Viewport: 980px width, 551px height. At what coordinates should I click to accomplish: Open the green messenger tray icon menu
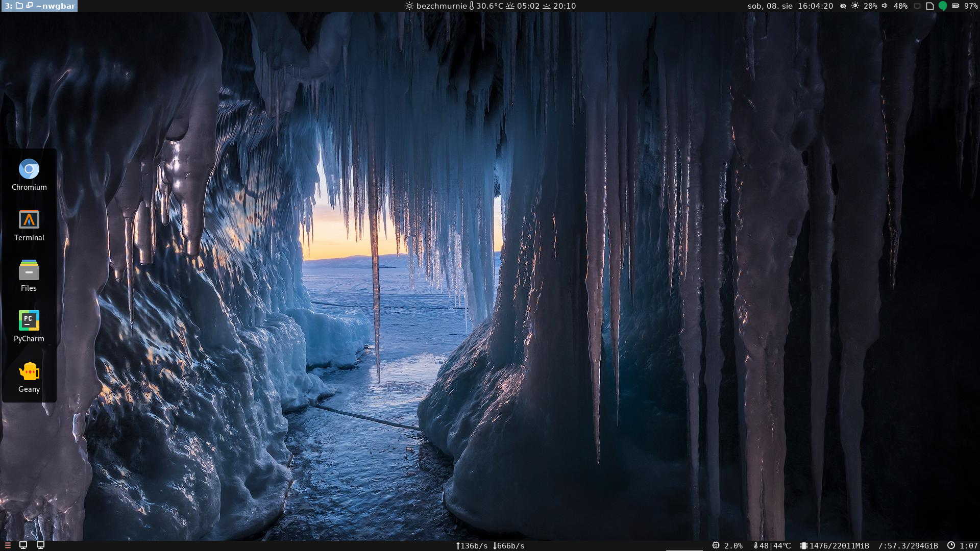tap(943, 7)
